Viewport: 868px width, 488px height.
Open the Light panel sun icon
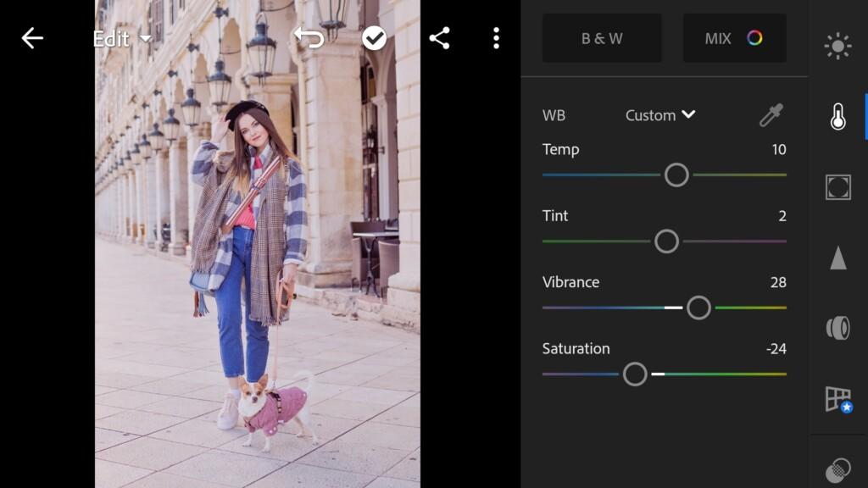click(x=837, y=46)
